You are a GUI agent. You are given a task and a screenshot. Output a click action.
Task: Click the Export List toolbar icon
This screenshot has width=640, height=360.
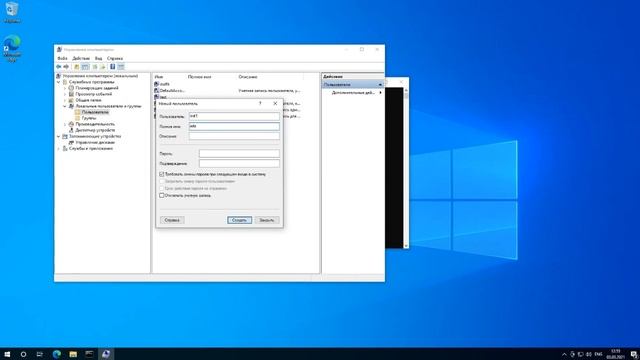[x=102, y=67]
